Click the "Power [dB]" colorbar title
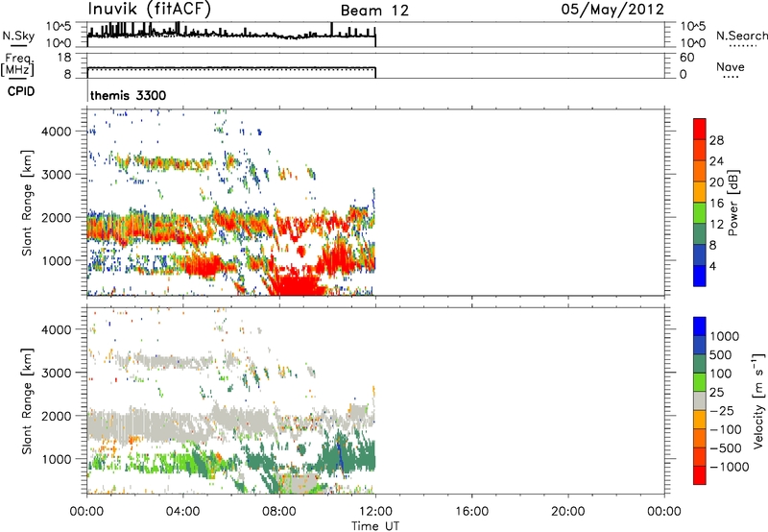The image size is (768, 532). coord(732,203)
